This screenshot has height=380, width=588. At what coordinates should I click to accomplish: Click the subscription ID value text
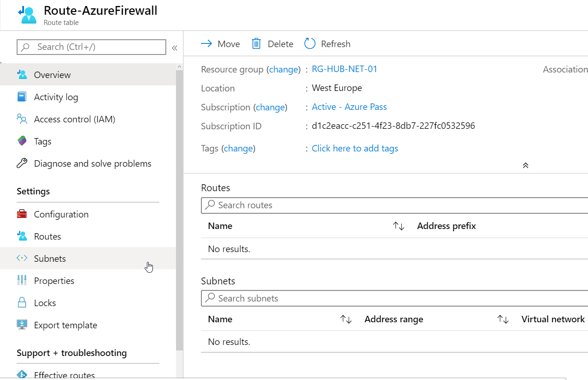pyautogui.click(x=394, y=126)
